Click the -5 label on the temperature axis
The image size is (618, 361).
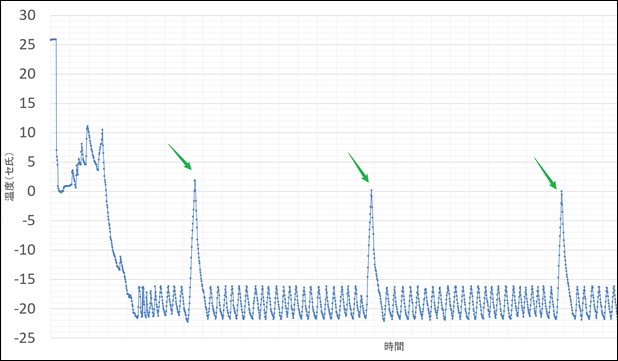click(x=28, y=221)
